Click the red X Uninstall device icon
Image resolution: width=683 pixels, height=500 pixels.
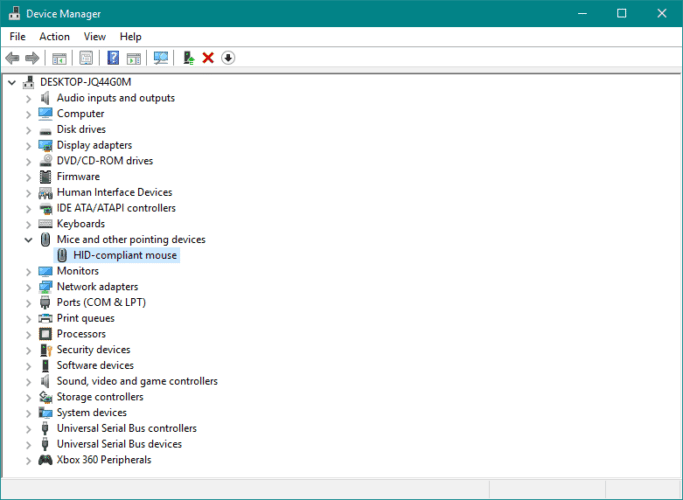(x=208, y=58)
